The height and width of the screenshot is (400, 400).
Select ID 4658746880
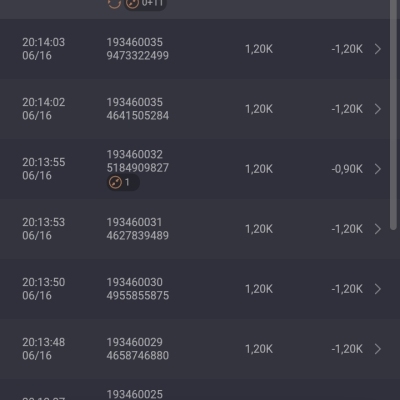(138, 356)
